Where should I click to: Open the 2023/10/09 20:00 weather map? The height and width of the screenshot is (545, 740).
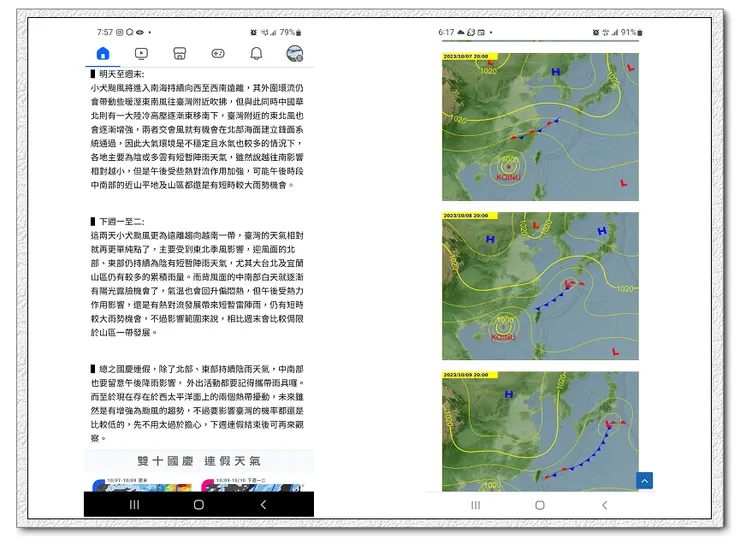pyautogui.click(x=540, y=431)
